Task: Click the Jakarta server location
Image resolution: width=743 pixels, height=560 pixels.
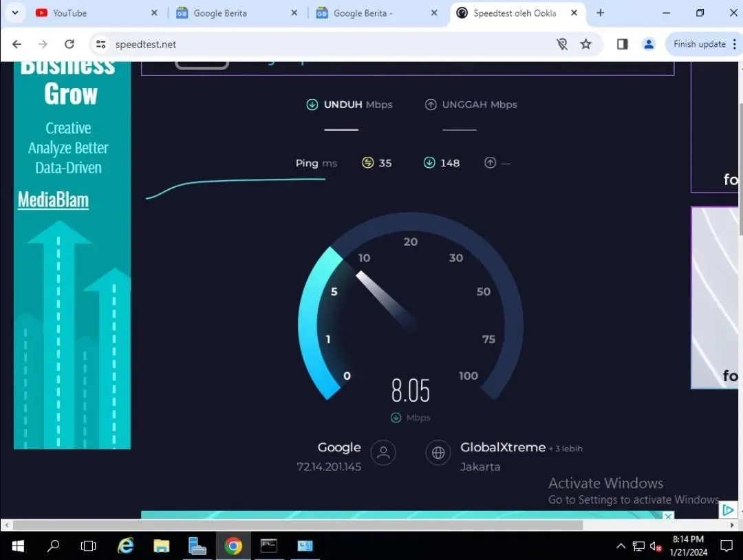Action: pos(480,466)
